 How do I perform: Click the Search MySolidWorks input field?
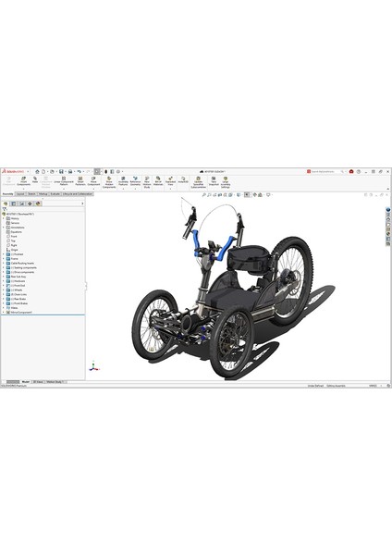(325, 171)
